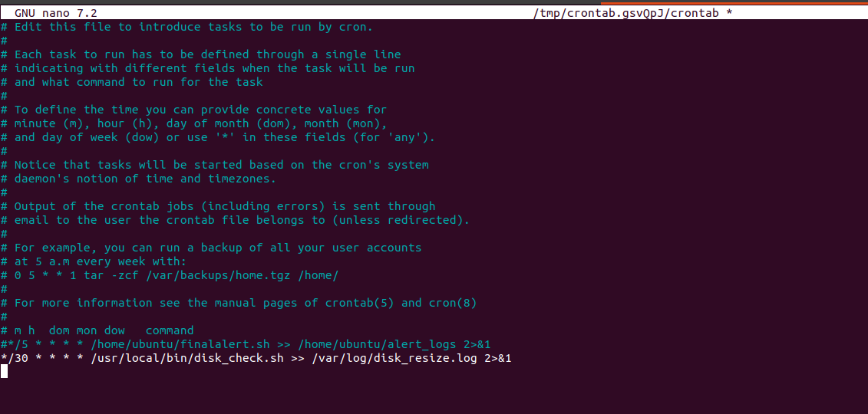Click the /usr/local/bin/disk_check.sh path
The width and height of the screenshot is (868, 414).
(x=187, y=358)
